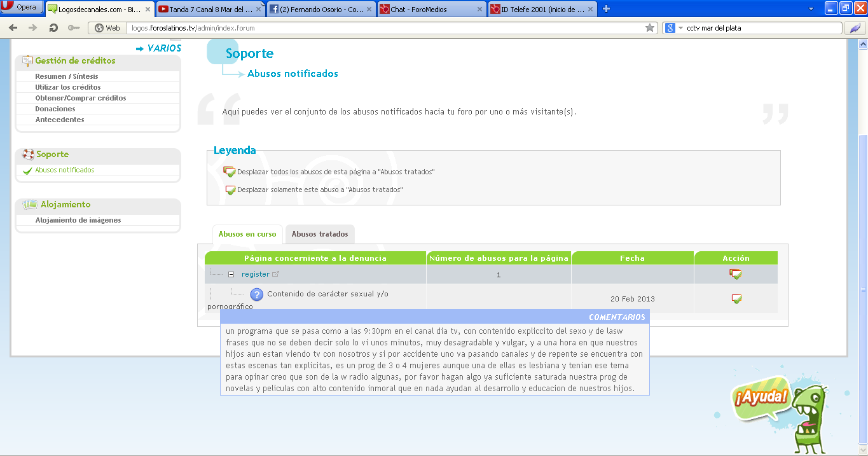This screenshot has width=868, height=456.
Task: Select the Abusos tratados tab
Action: pyautogui.click(x=320, y=234)
